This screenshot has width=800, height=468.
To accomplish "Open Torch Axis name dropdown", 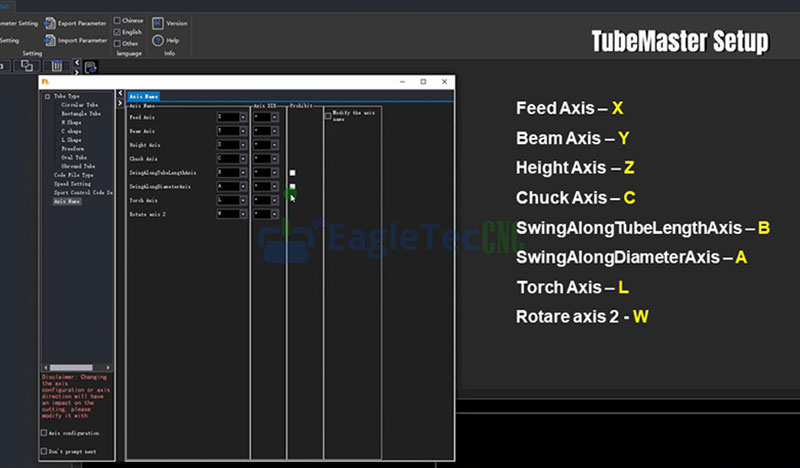I will tap(243, 200).
